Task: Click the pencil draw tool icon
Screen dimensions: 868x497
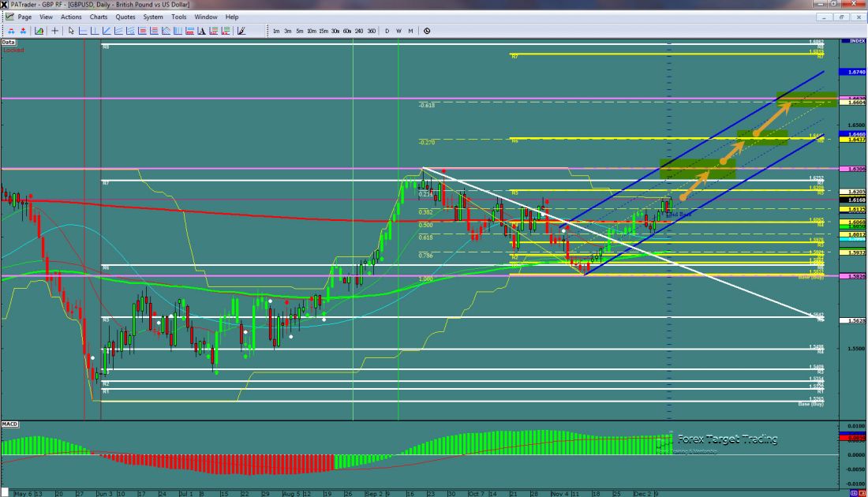Action: click(241, 31)
